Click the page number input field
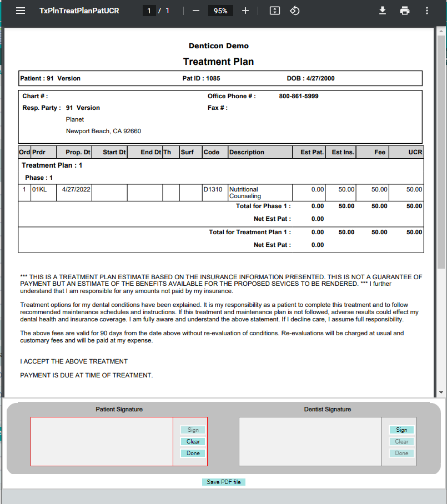 click(149, 11)
